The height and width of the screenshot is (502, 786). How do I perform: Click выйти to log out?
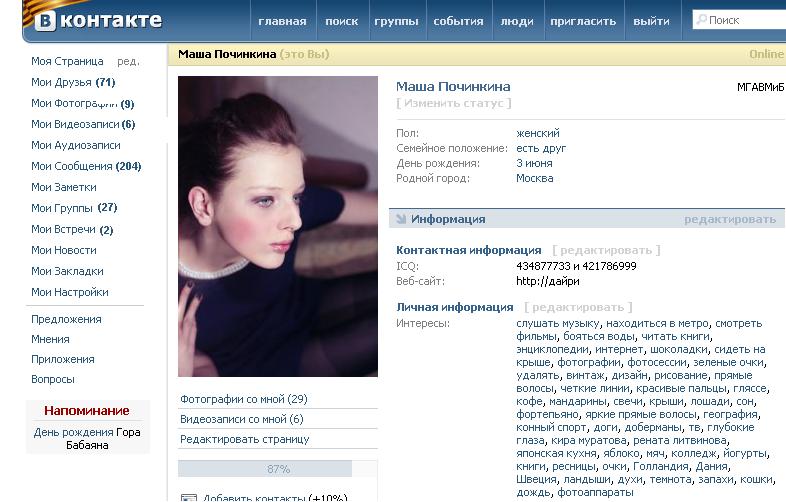click(651, 21)
